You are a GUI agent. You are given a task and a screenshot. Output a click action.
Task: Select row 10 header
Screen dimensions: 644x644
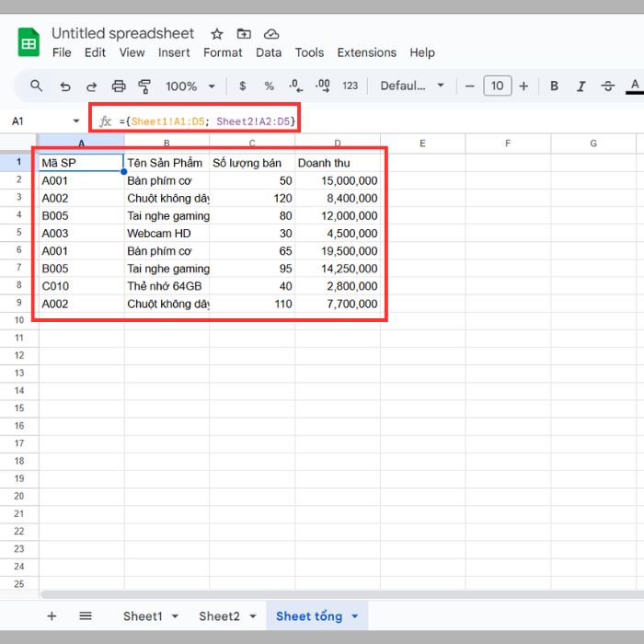click(19, 320)
